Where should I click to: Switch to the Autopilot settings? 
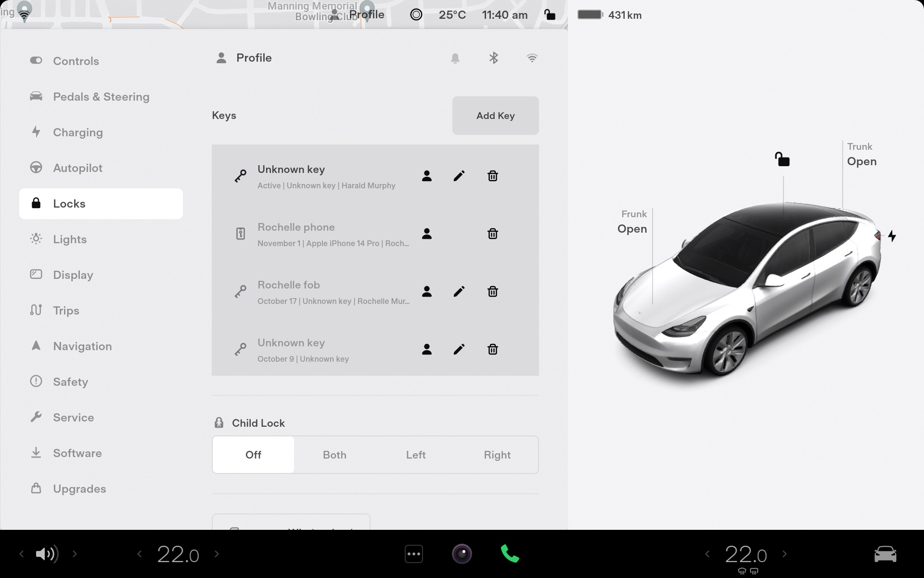click(x=77, y=168)
